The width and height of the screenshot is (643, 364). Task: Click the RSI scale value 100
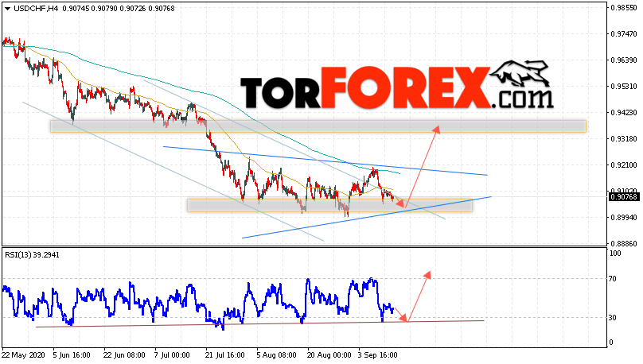tap(615, 254)
